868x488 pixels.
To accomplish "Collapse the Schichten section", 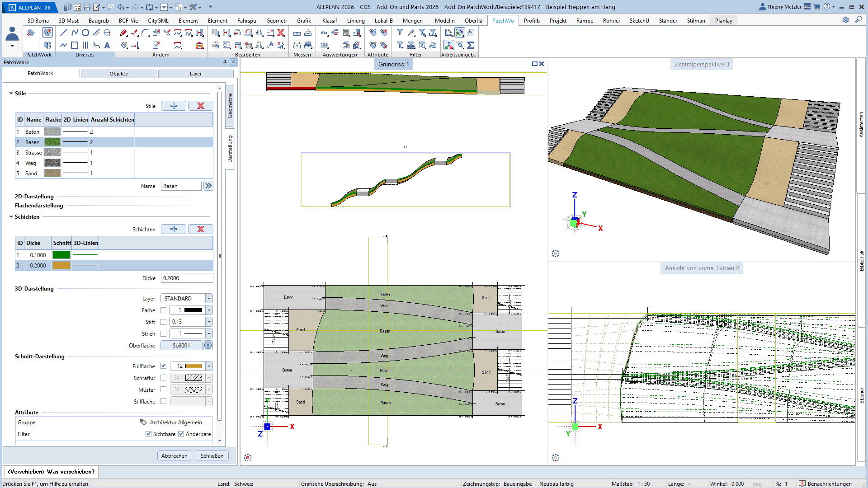I will pyautogui.click(x=11, y=217).
